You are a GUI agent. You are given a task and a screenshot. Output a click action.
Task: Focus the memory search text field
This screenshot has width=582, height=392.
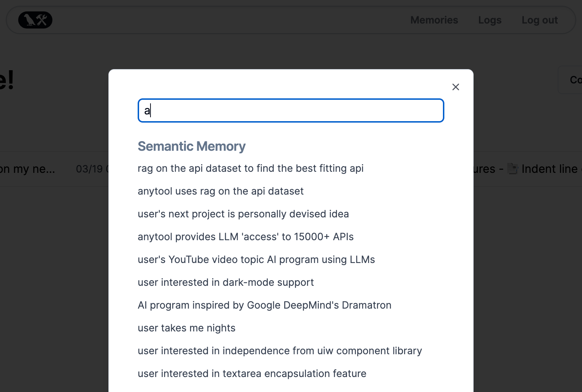291,110
